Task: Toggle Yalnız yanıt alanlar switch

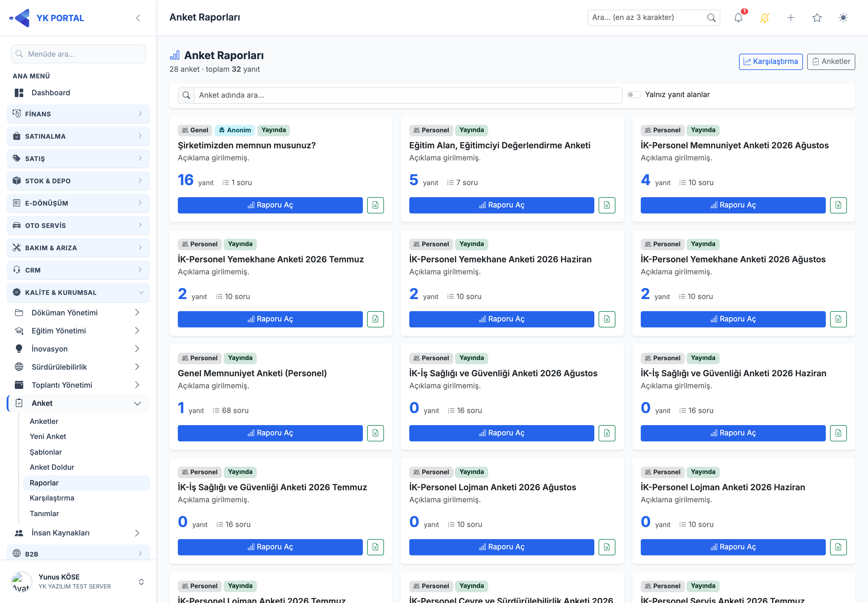Action: [x=634, y=95]
